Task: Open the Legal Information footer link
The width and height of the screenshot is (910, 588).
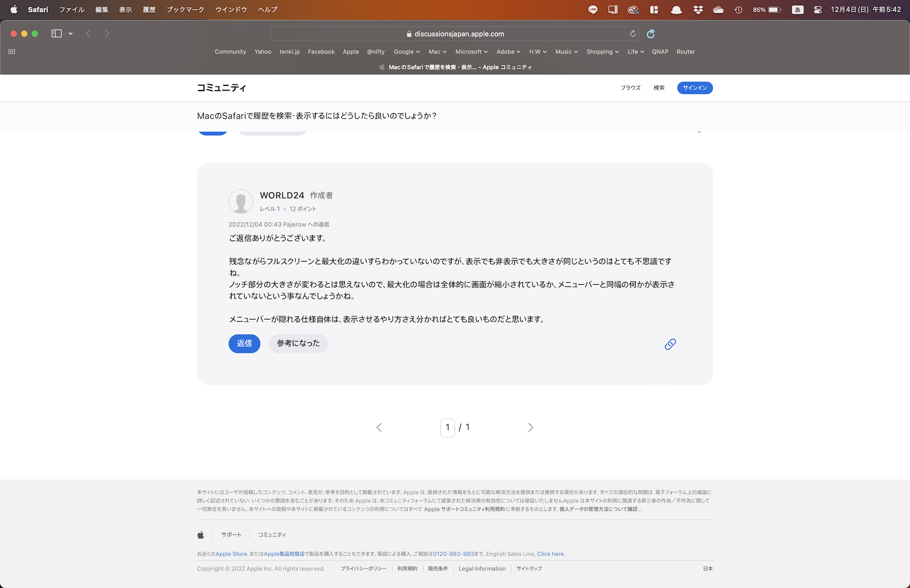Action: [x=482, y=569]
